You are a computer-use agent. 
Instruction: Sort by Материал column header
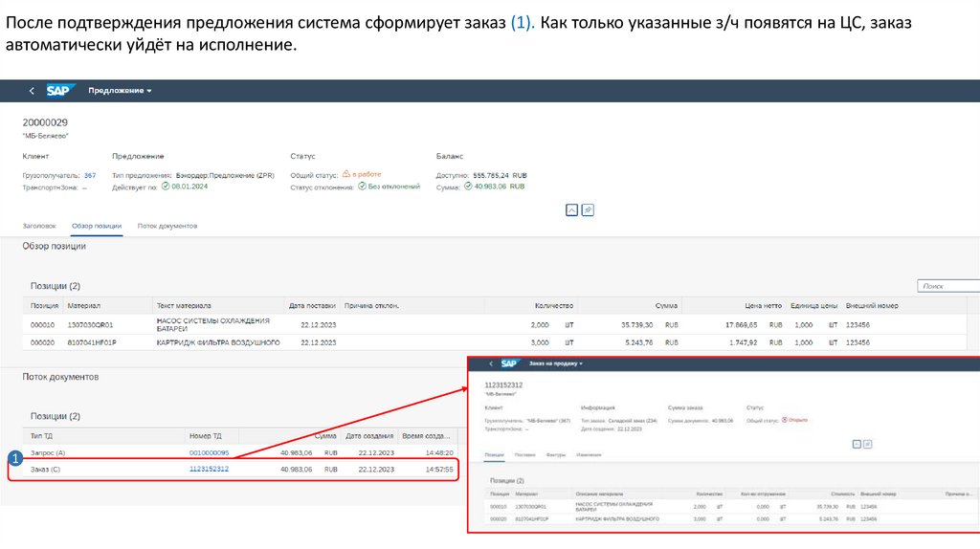coord(84,306)
